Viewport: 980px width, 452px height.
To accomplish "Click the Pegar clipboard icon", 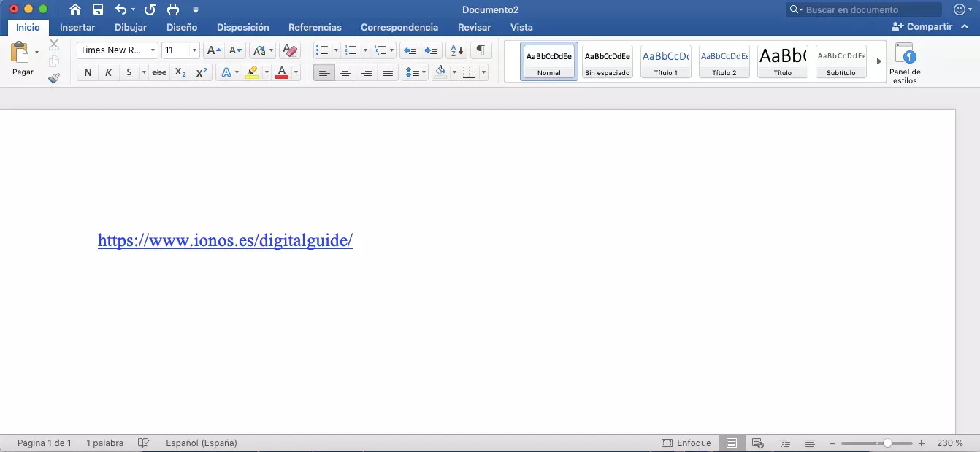I will click(20, 53).
